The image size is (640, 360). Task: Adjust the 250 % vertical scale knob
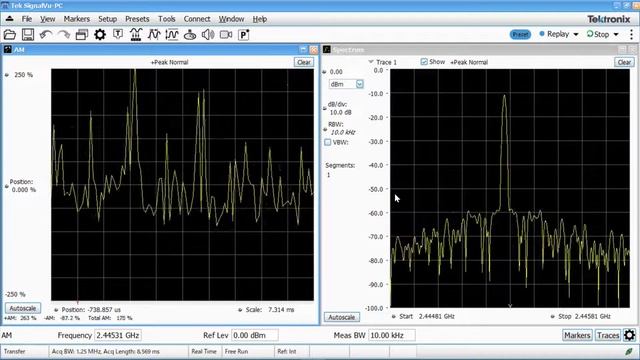click(x=7, y=75)
